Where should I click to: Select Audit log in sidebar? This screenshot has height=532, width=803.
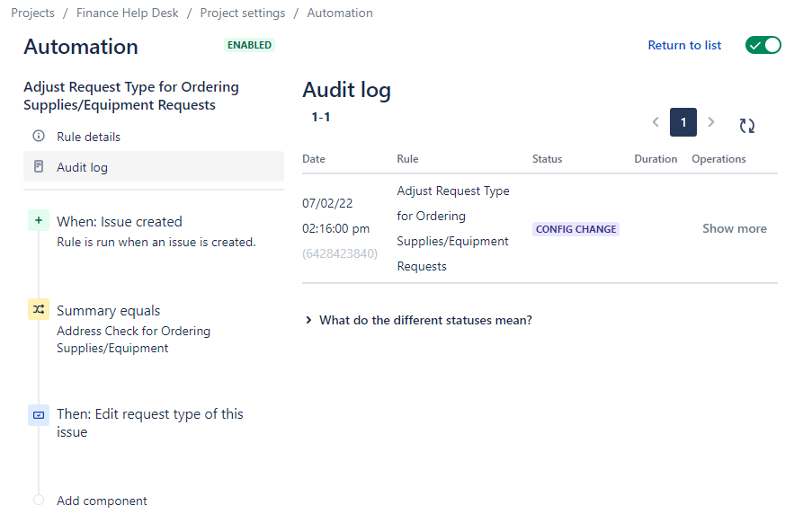click(x=154, y=166)
